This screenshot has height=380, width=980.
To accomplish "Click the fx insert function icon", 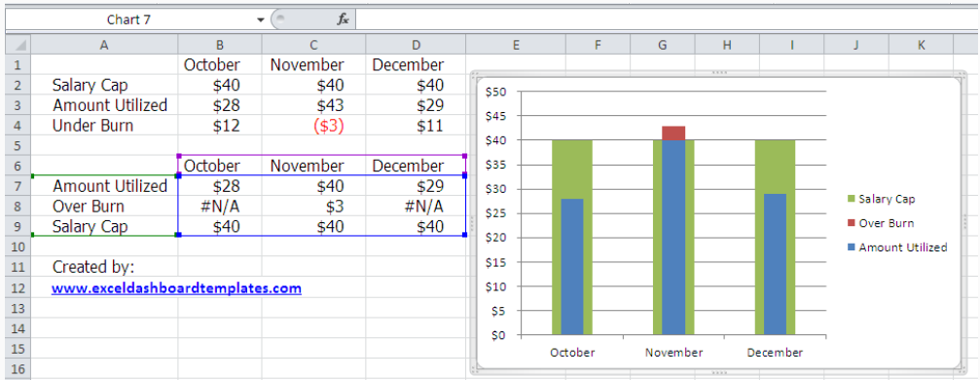I will point(343,19).
